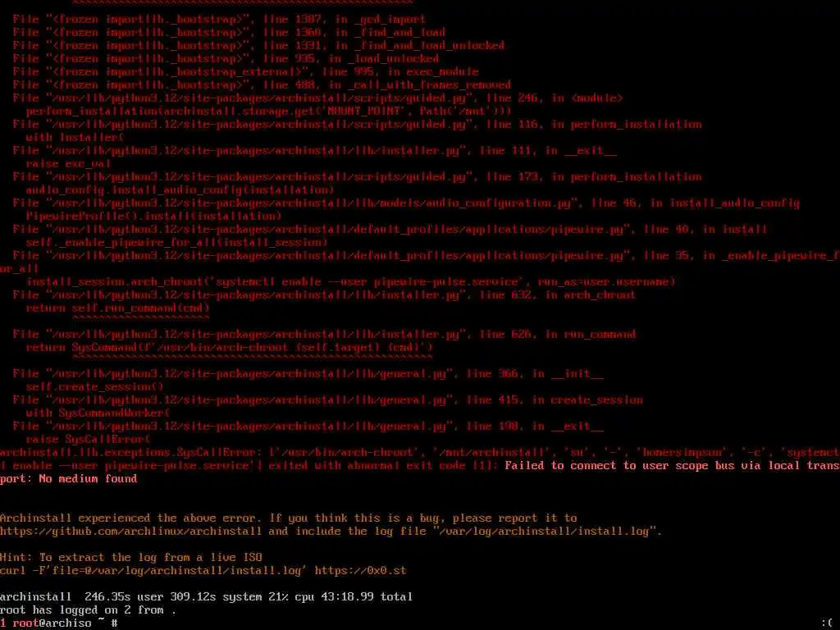The height and width of the screenshot is (630, 840).
Task: Click the shell prompt 'root@archiso ~ #'
Action: (x=66, y=623)
